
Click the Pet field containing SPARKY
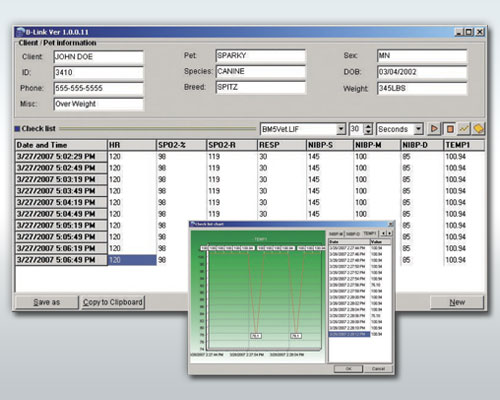coord(260,56)
